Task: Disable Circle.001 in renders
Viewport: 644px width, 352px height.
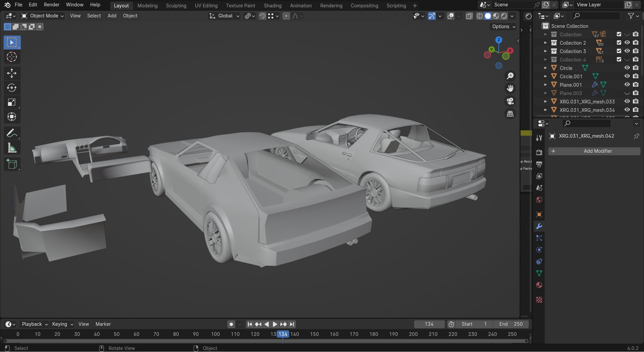Action: coord(636,76)
